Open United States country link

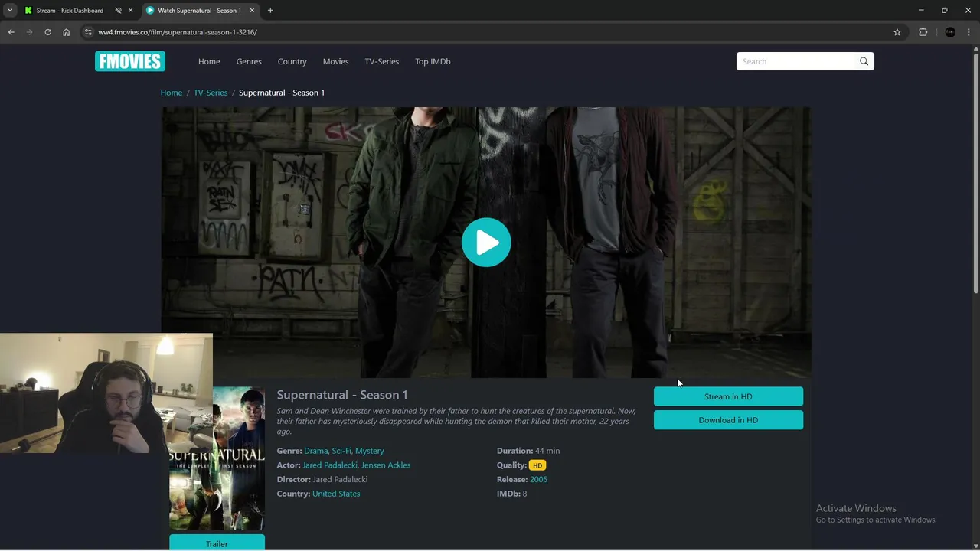pos(336,494)
